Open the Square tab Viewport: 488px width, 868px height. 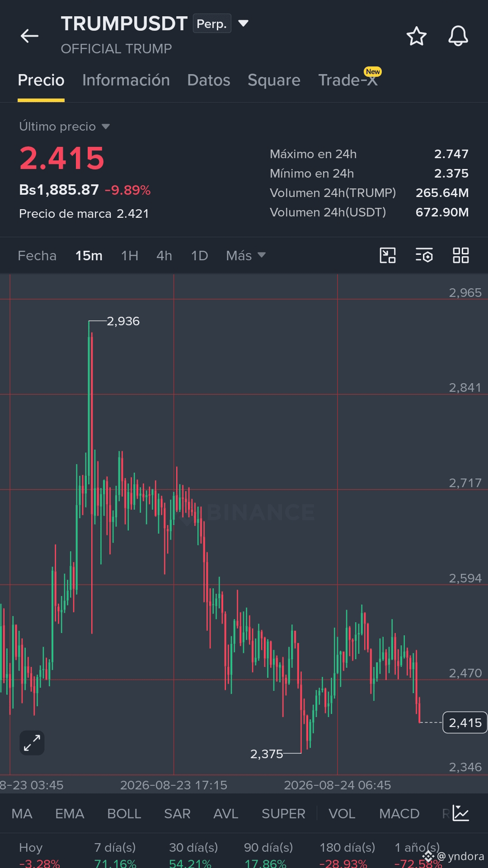pyautogui.click(x=274, y=80)
